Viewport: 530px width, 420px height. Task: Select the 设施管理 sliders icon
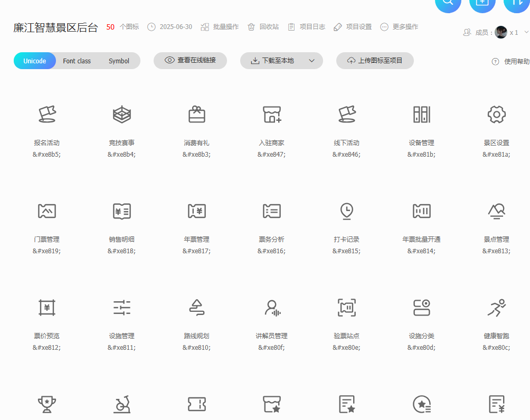pos(122,308)
